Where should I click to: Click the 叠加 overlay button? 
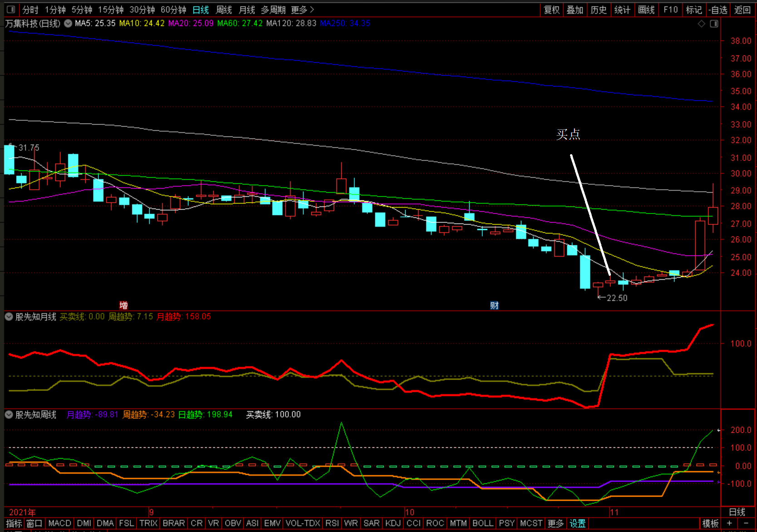coord(575,10)
